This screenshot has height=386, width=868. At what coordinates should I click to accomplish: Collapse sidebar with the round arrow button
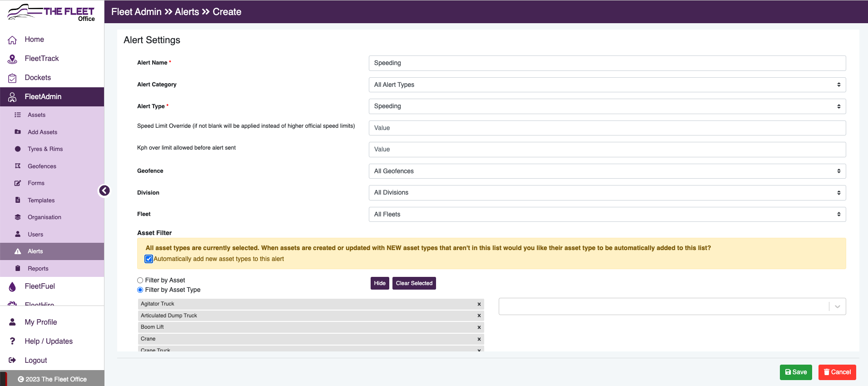point(104,190)
